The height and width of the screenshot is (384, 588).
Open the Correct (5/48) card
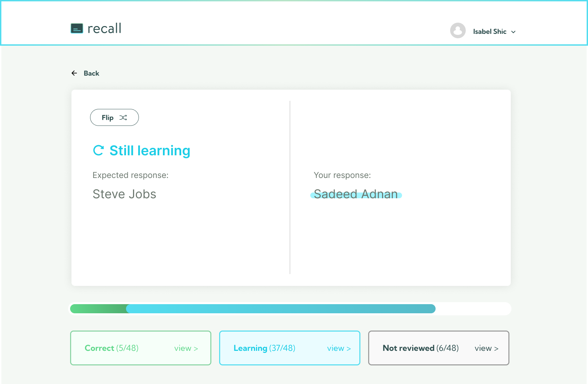(x=141, y=348)
